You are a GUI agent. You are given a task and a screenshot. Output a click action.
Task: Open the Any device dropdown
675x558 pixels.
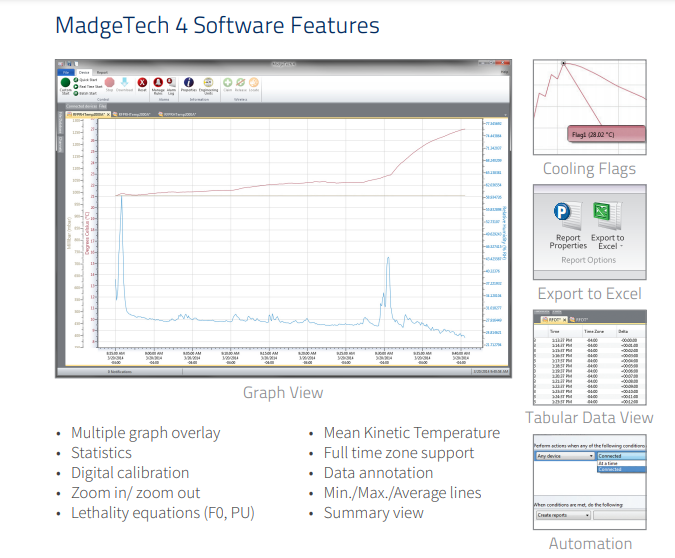565,456
